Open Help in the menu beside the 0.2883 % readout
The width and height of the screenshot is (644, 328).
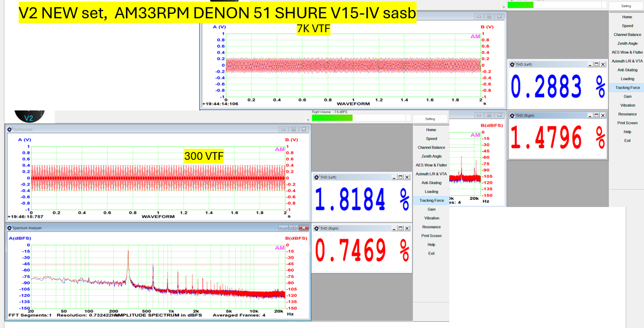point(627,132)
